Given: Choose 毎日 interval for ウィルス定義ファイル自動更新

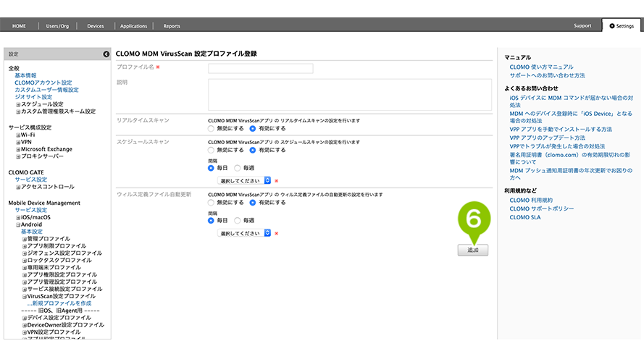Looking at the screenshot, I should [x=211, y=220].
